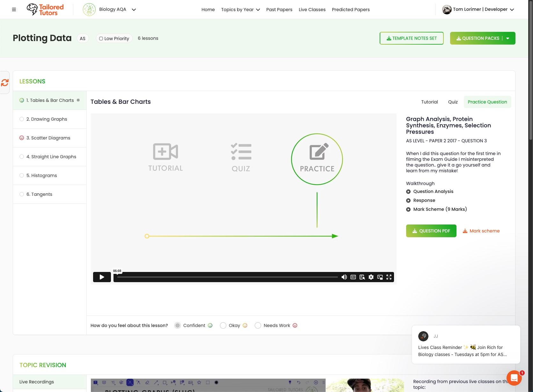Open the hamburger menu icon

(x=14, y=10)
